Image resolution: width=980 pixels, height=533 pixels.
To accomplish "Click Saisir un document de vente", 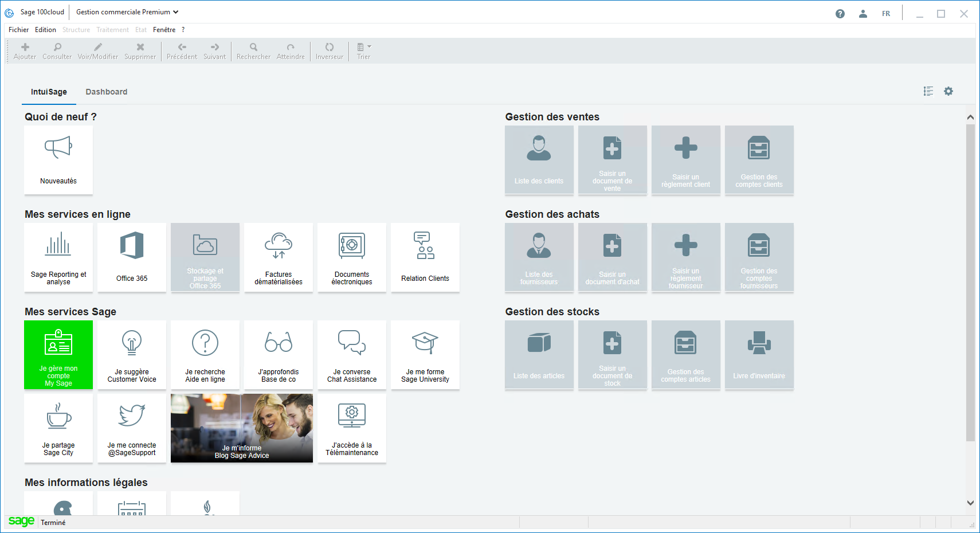I will point(613,160).
